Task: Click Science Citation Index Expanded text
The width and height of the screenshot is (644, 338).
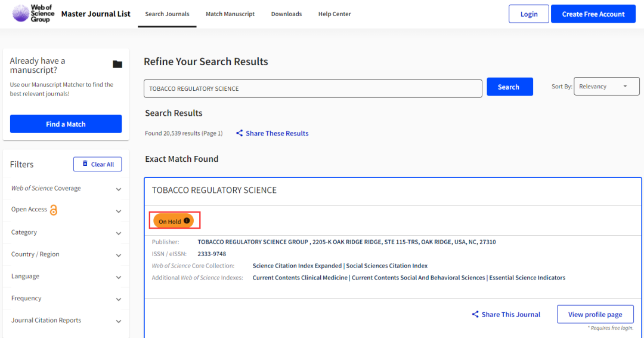Action: pyautogui.click(x=297, y=266)
